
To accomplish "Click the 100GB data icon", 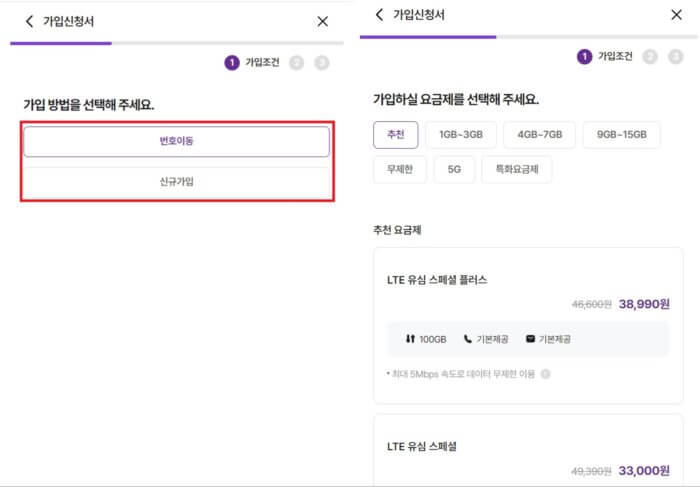I will (410, 339).
